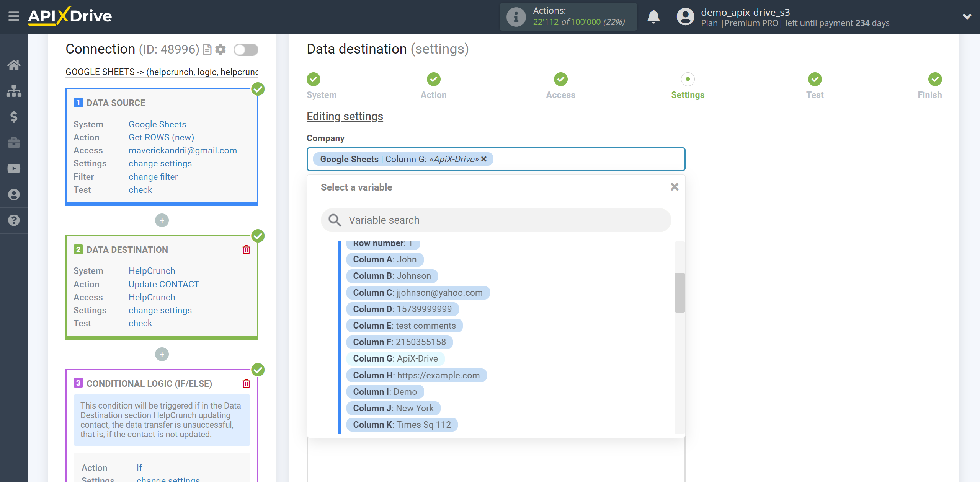Click the account avatar icon
This screenshot has height=482, width=980.
point(685,17)
